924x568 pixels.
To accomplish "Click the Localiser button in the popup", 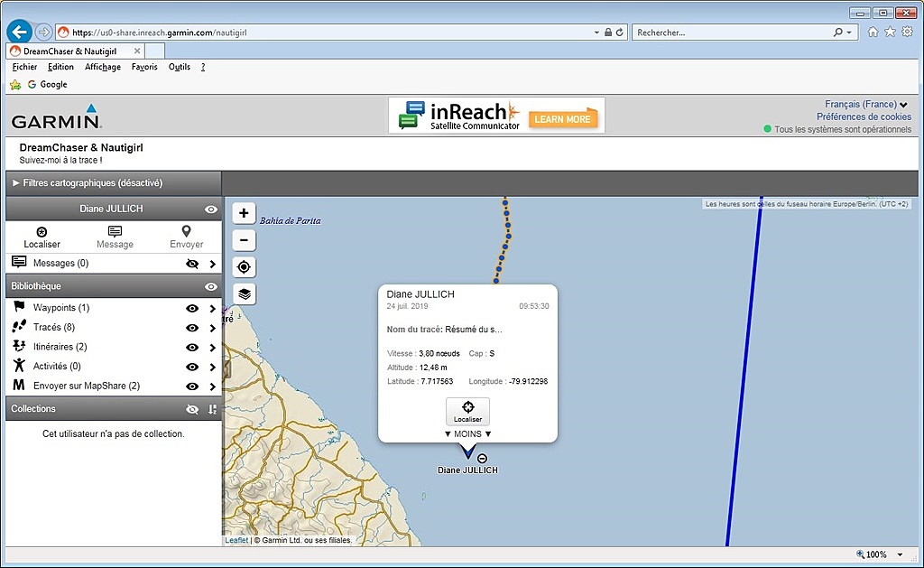I will (x=468, y=411).
